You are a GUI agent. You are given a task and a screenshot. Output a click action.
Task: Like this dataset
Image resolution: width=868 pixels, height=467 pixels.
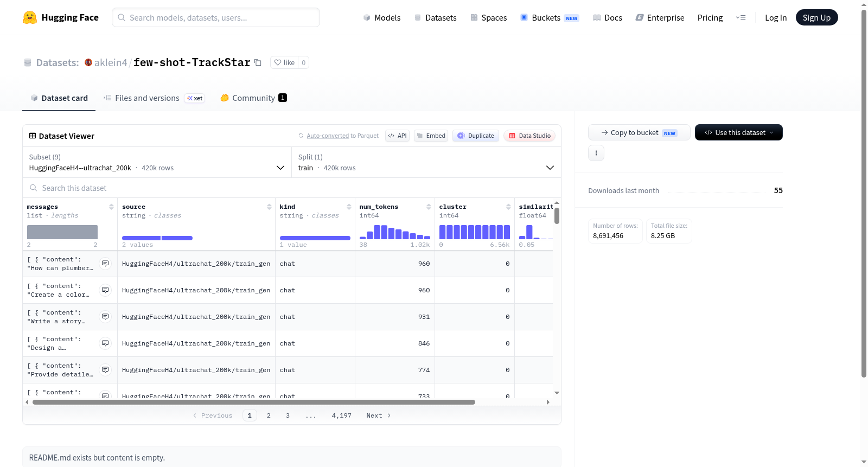(x=284, y=63)
